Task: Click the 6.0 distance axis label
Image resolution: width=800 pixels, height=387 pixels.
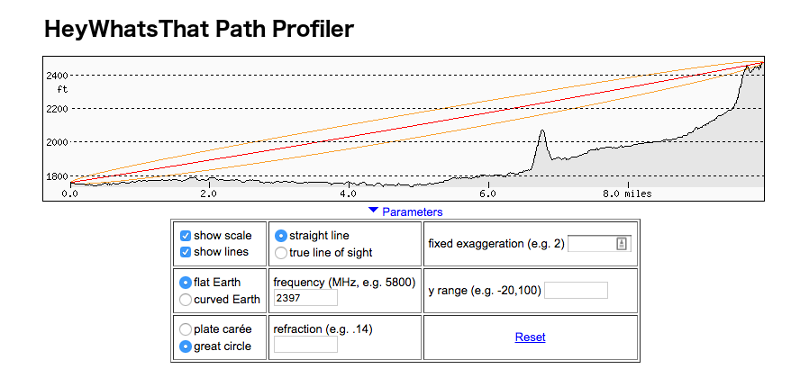Action: click(x=488, y=194)
